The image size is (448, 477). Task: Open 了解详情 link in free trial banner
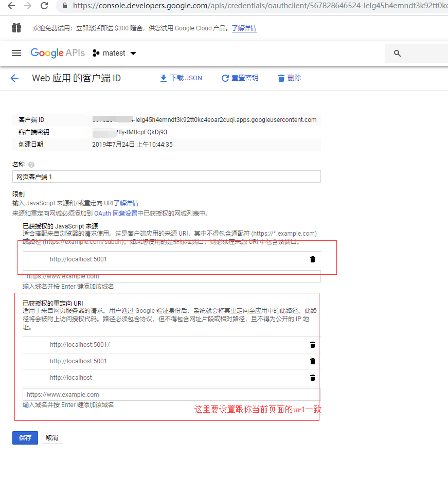pyautogui.click(x=244, y=28)
